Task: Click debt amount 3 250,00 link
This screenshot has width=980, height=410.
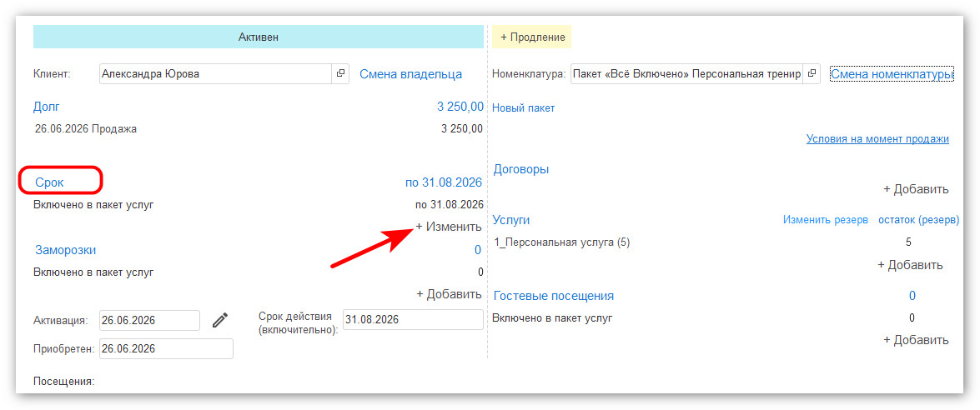Action: [460, 107]
